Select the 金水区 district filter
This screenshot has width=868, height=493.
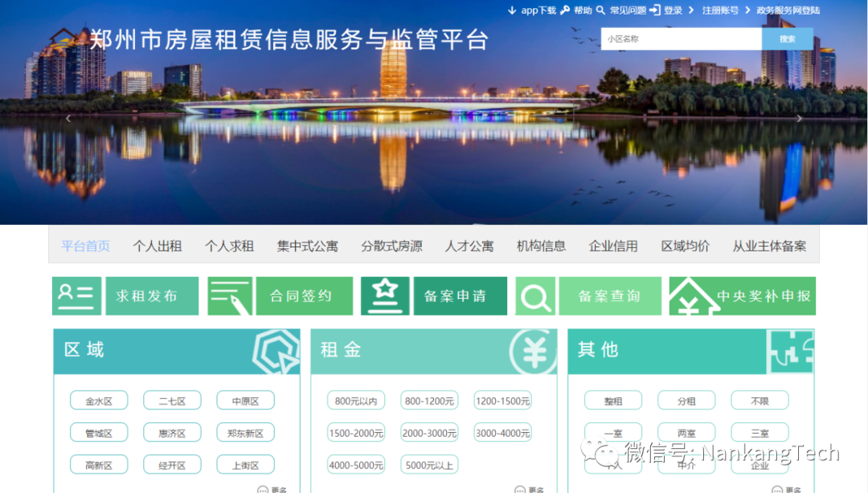[x=99, y=401]
